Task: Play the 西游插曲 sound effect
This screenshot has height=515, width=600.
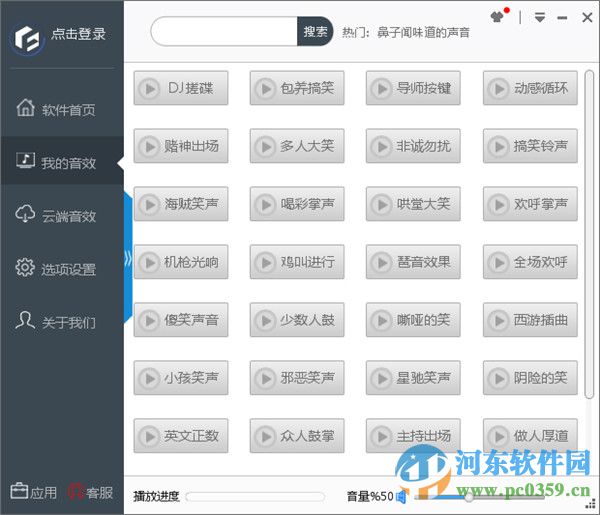Action: [530, 320]
